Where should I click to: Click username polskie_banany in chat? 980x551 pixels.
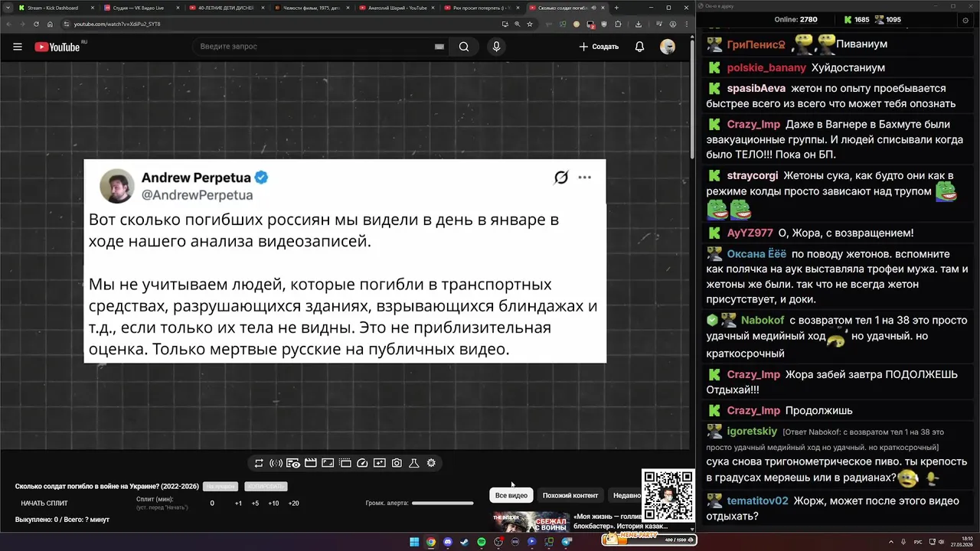(x=766, y=68)
